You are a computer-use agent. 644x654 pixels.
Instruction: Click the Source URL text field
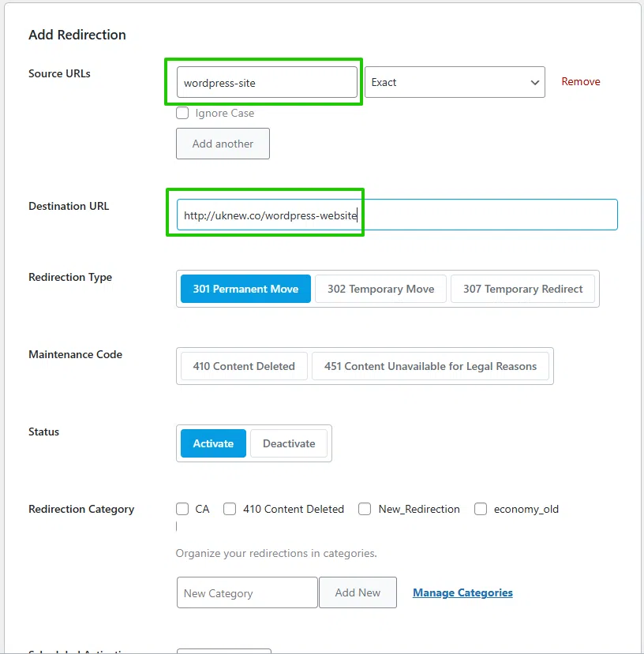266,82
